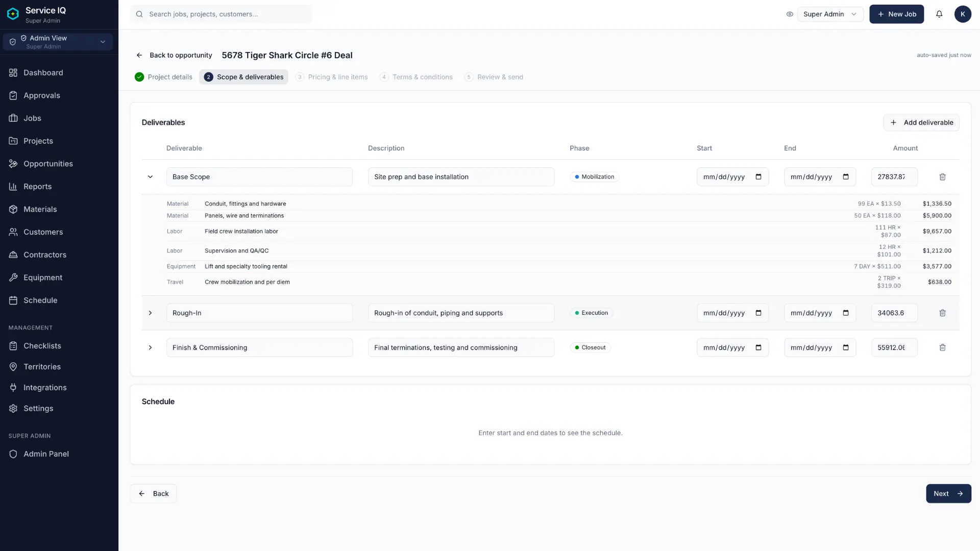Expand the Finish & Commissioning row
The width and height of the screenshot is (980, 551).
click(x=150, y=347)
